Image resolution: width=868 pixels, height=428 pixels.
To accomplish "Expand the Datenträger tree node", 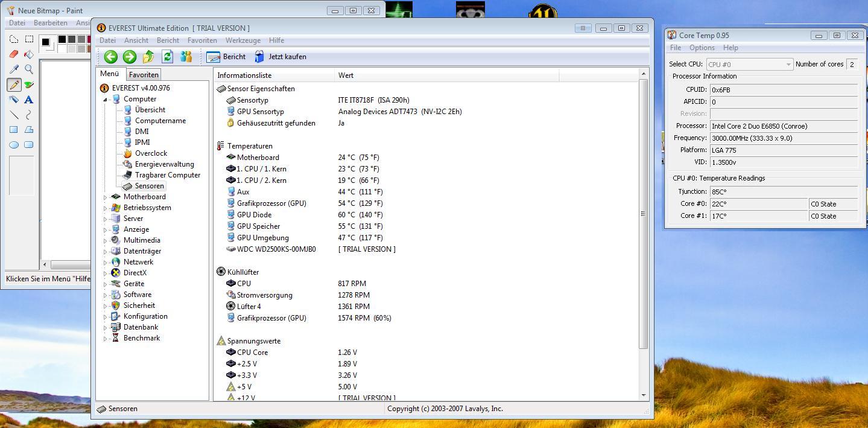I will click(105, 251).
